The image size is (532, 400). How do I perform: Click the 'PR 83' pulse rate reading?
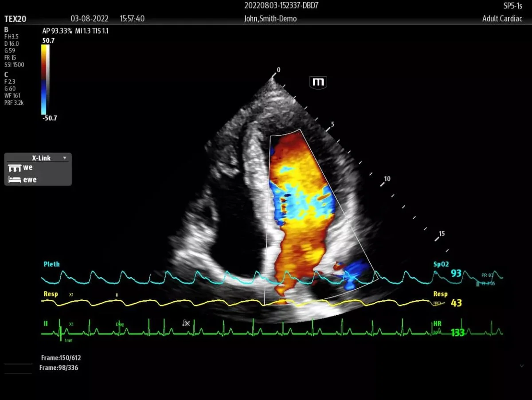(x=487, y=275)
